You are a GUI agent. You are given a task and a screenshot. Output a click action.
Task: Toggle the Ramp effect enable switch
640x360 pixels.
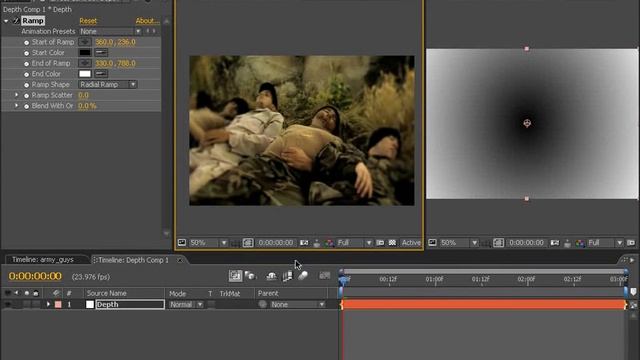[16, 21]
